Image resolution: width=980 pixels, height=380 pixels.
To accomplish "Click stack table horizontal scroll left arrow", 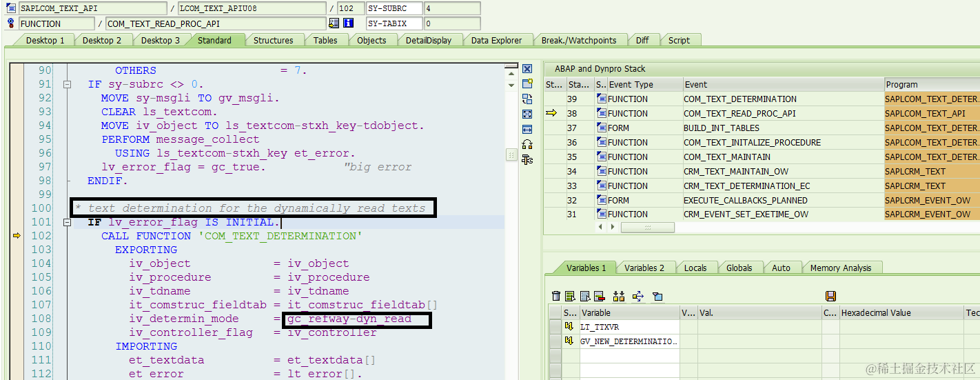I will tap(601, 227).
